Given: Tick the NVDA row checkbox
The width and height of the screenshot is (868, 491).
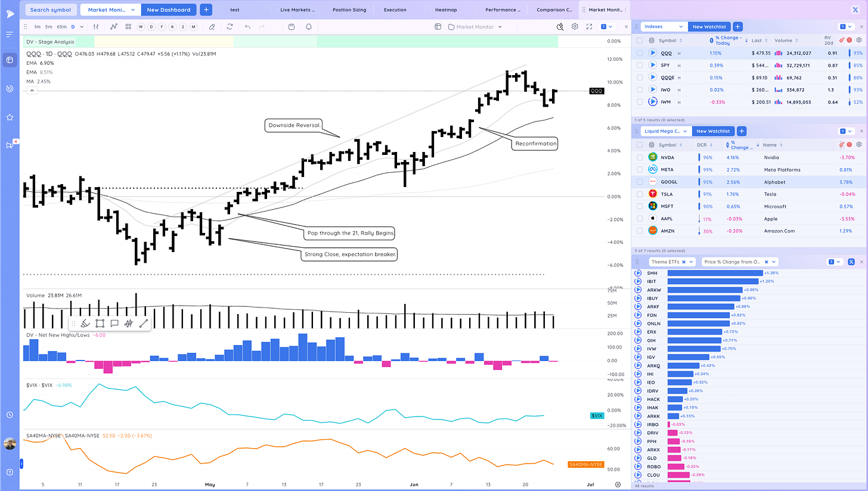Looking at the screenshot, I should tap(640, 158).
